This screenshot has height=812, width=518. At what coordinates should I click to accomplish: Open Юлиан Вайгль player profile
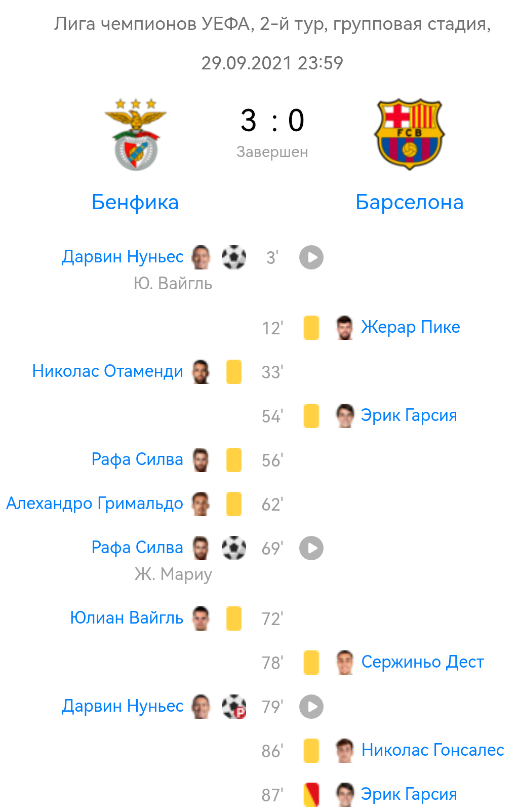(127, 618)
